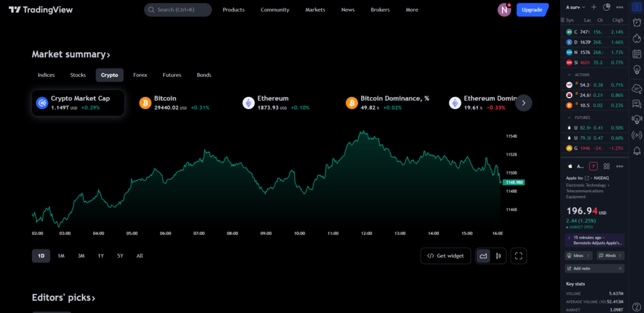The height and width of the screenshot is (313, 644).
Task: Open the chat messages icon in sidebar
Action: [x=636, y=103]
